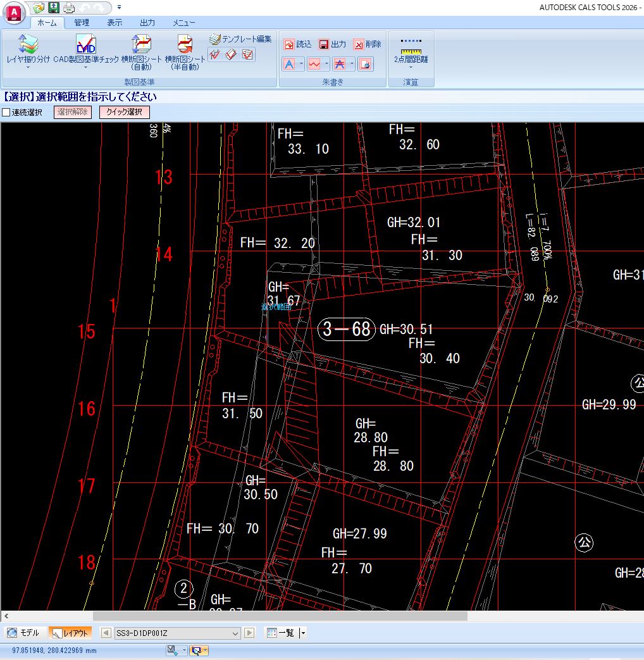
Task: Expand the 2点間距離 measurement dropdown
Action: tap(411, 67)
